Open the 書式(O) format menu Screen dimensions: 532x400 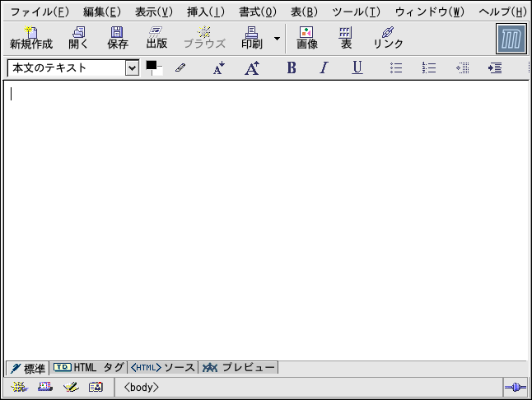(x=257, y=12)
